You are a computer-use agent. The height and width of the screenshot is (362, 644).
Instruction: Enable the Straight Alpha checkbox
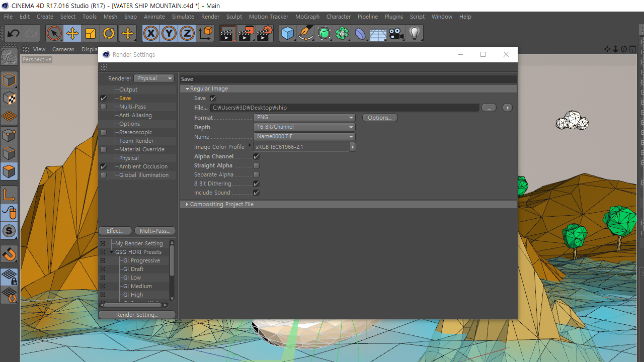(256, 165)
